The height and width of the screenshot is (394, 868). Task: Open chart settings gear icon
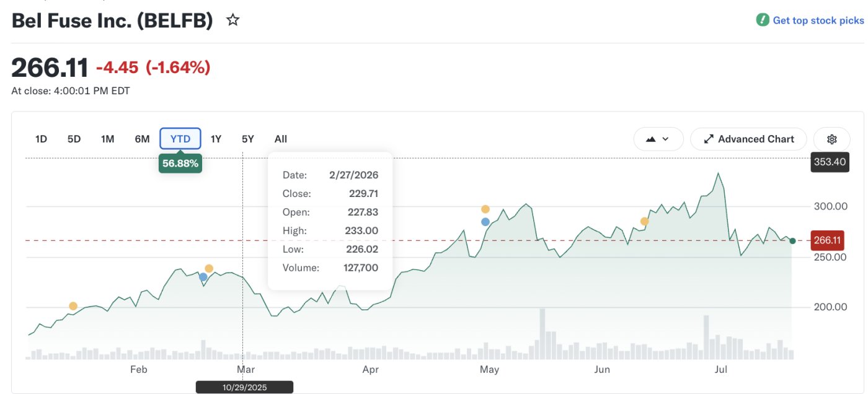pos(832,139)
